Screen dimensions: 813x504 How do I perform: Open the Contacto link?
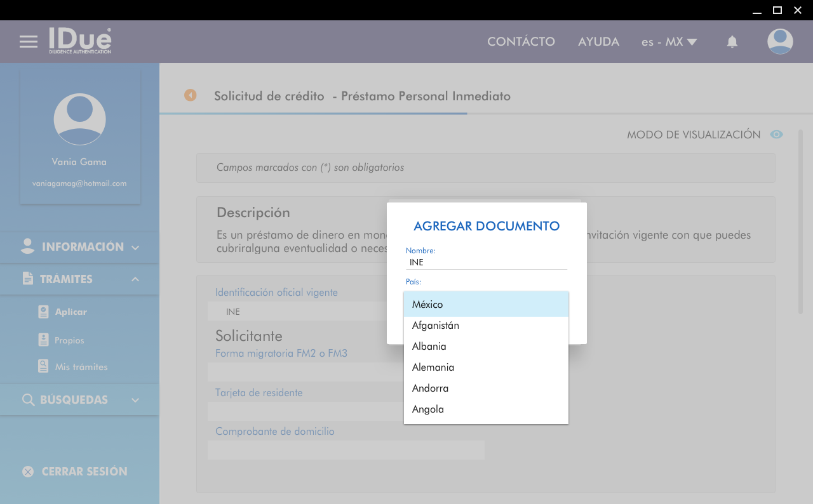[x=521, y=42]
